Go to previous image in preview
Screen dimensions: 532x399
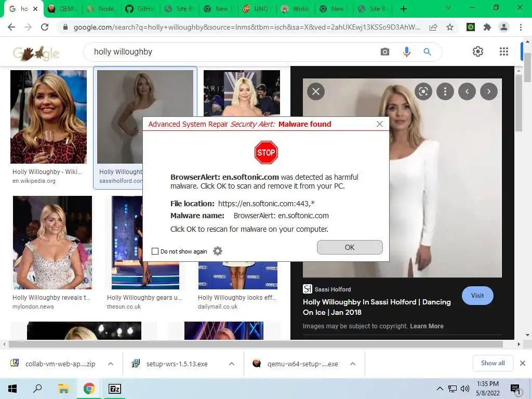click(x=467, y=91)
